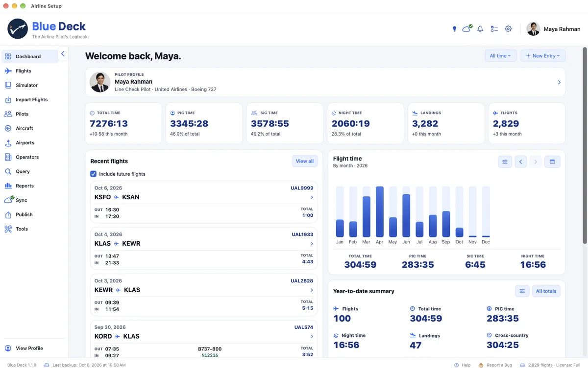Click UAL9999 flight number text
The image size is (588, 372).
(302, 188)
